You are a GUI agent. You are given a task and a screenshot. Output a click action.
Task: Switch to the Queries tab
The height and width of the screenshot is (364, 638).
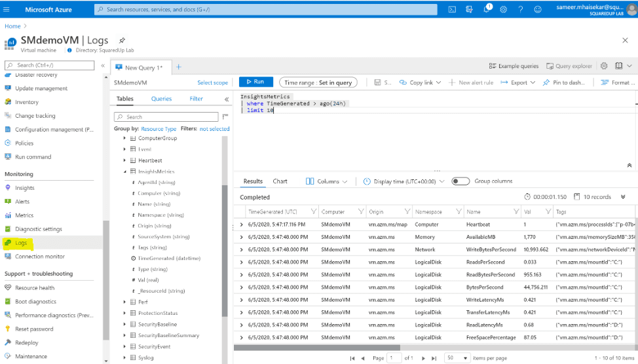tap(162, 99)
